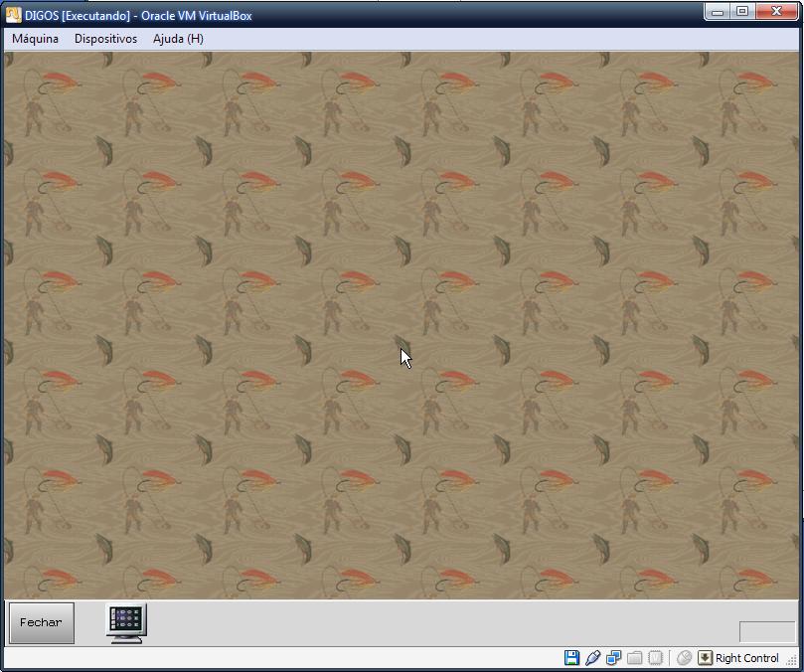Click the Right Control host key label
The width and height of the screenshot is (804, 672).
pyautogui.click(x=747, y=658)
